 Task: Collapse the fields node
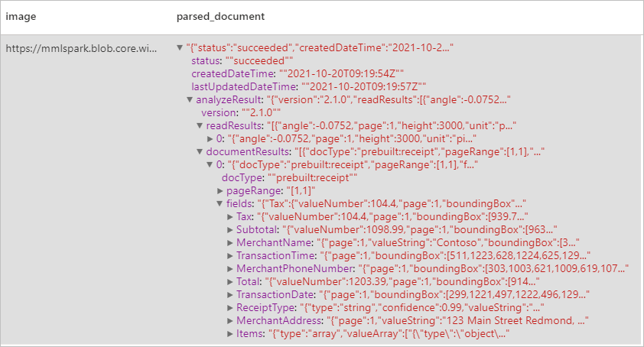[x=220, y=203]
